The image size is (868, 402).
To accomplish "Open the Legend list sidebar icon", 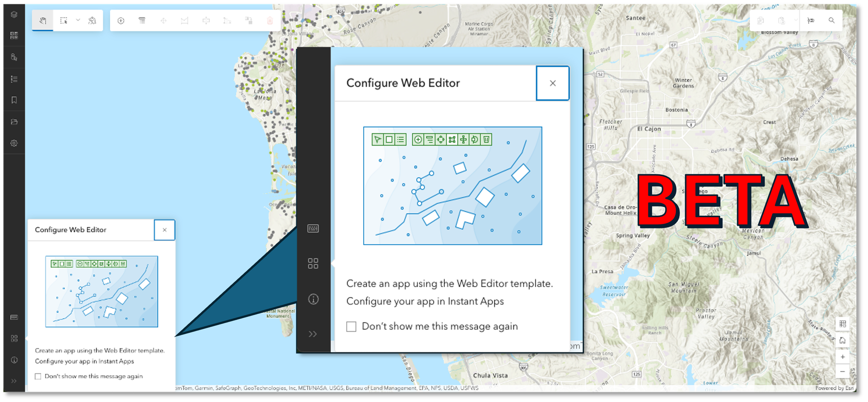I will (x=14, y=79).
